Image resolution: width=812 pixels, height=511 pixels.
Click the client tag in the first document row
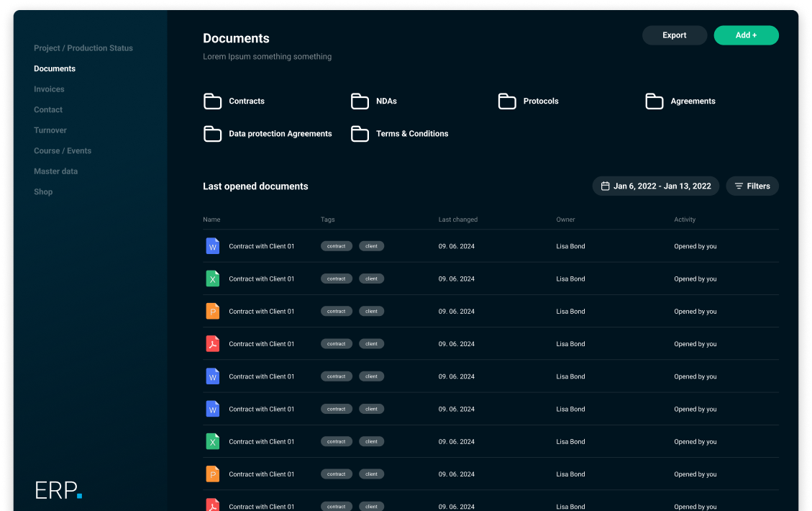pyautogui.click(x=371, y=246)
